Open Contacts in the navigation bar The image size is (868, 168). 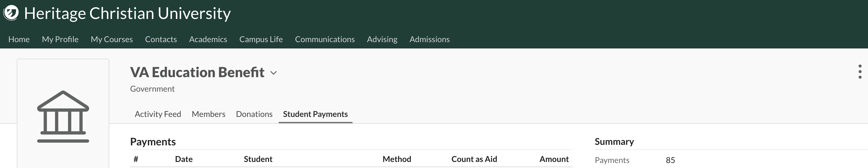[161, 39]
